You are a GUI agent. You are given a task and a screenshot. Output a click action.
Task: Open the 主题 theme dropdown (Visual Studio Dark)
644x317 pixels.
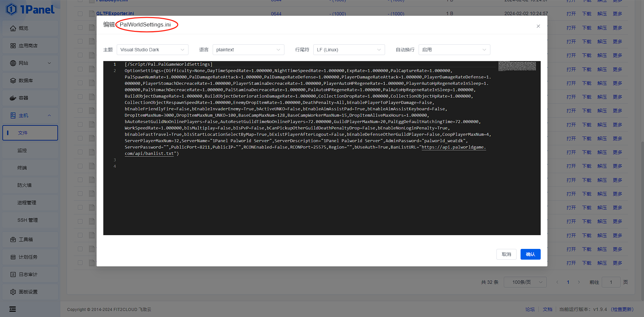pos(153,50)
